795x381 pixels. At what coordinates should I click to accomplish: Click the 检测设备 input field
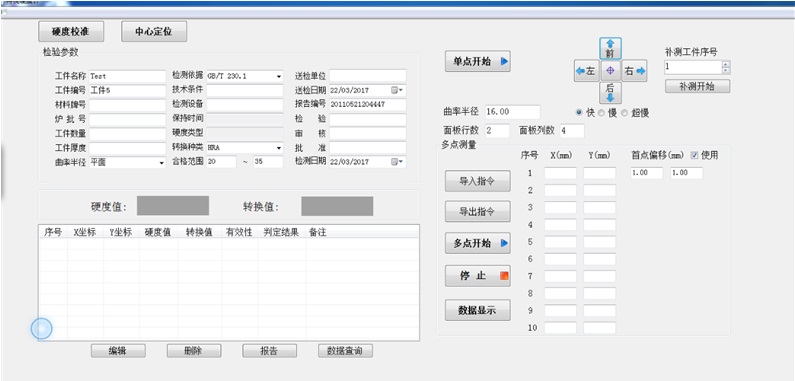click(244, 105)
